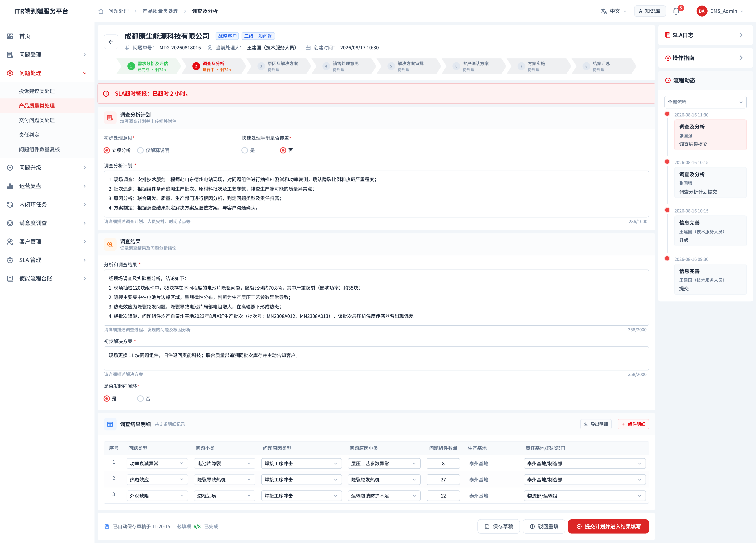Screen dimensions: 756x543
Task: Open the 全部流程 filter dropdown
Action: (x=705, y=102)
